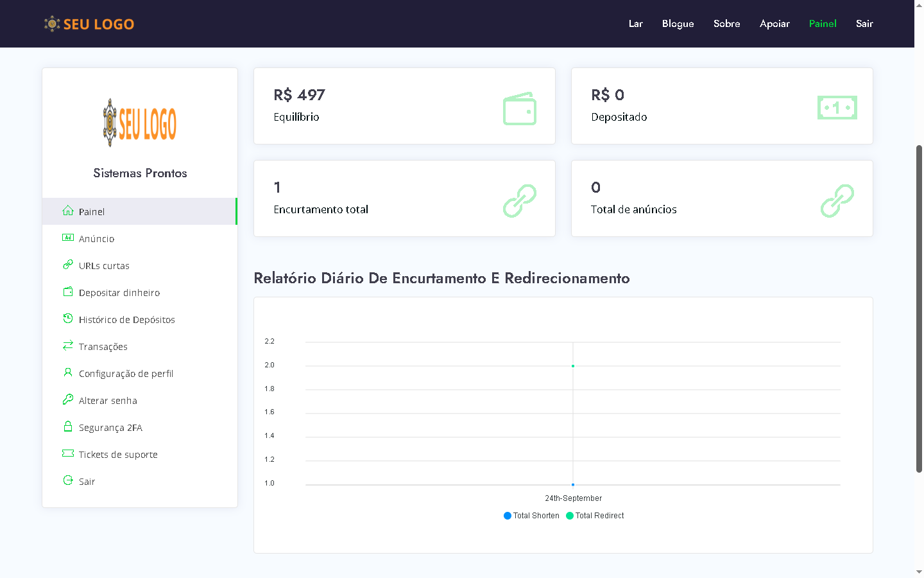Click the green data point on chart
This screenshot has width=924, height=578.
tap(573, 366)
